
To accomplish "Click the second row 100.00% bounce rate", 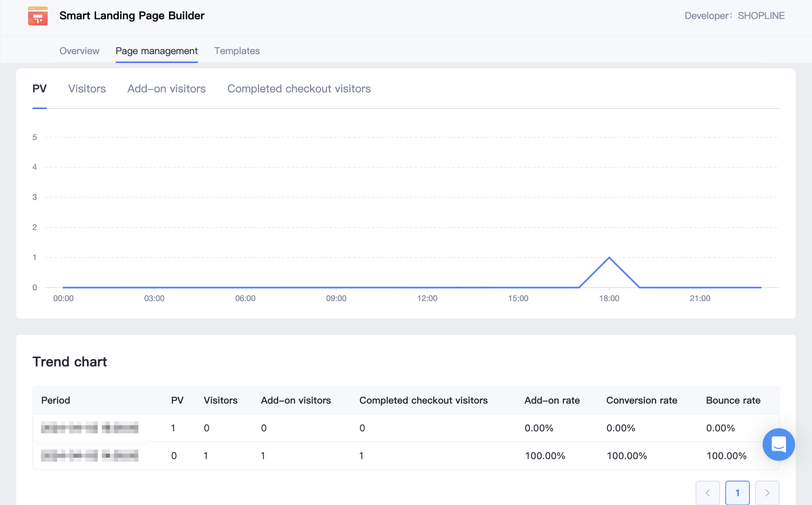I will coord(726,456).
